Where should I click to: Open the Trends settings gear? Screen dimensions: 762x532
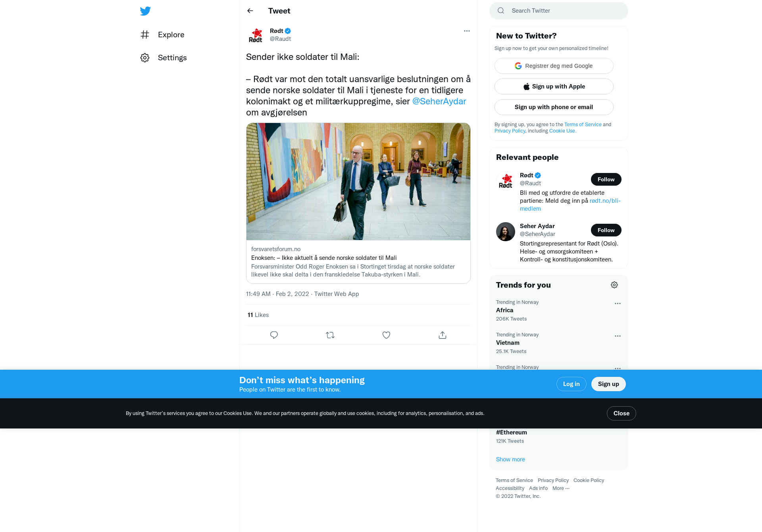[x=614, y=285]
